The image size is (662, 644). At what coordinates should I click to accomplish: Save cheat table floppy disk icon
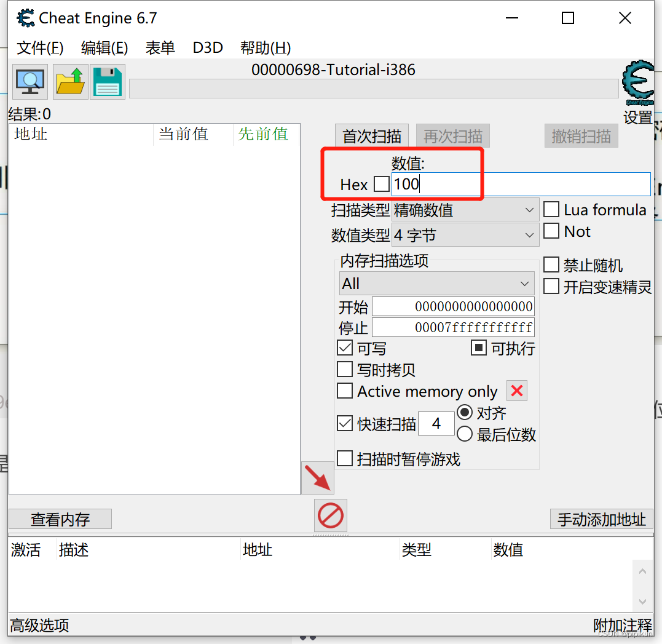pos(107,82)
